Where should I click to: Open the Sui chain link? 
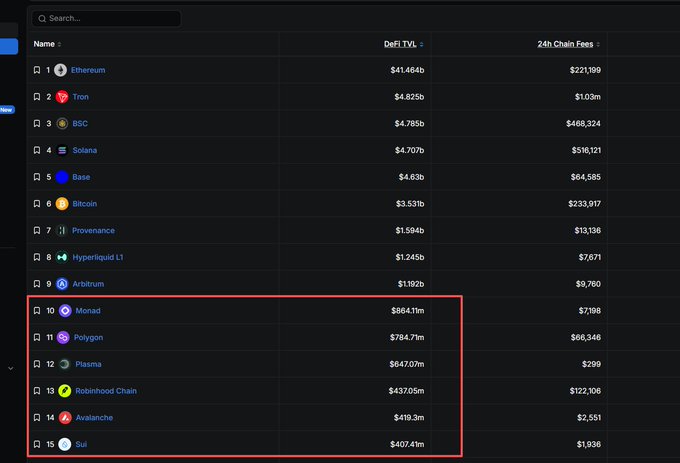click(81, 444)
